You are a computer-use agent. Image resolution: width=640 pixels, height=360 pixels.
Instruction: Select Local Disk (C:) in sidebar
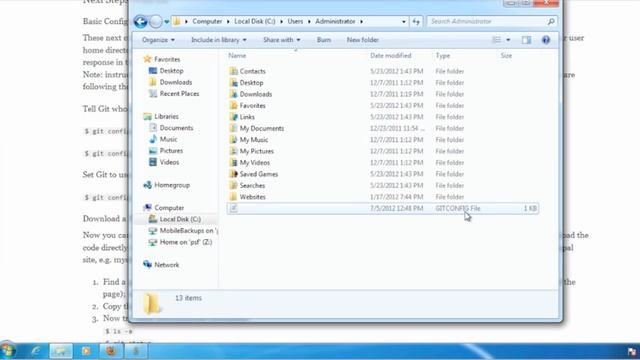[180, 219]
